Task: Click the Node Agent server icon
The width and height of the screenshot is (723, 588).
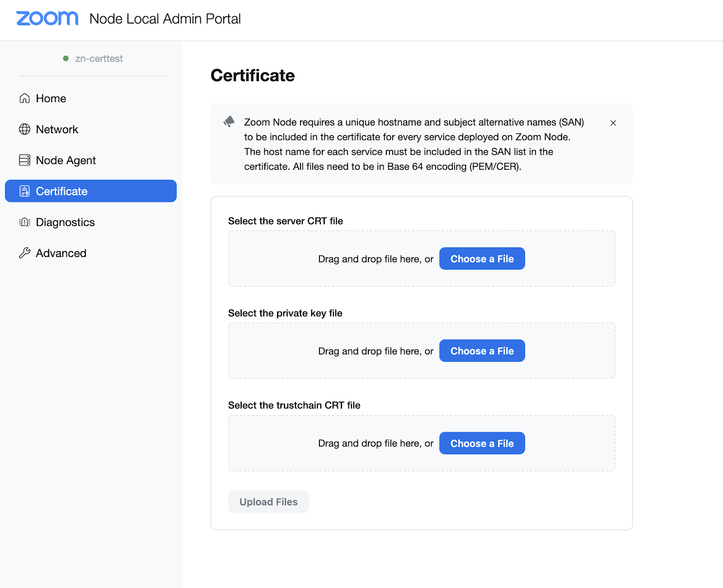Action: (25, 160)
